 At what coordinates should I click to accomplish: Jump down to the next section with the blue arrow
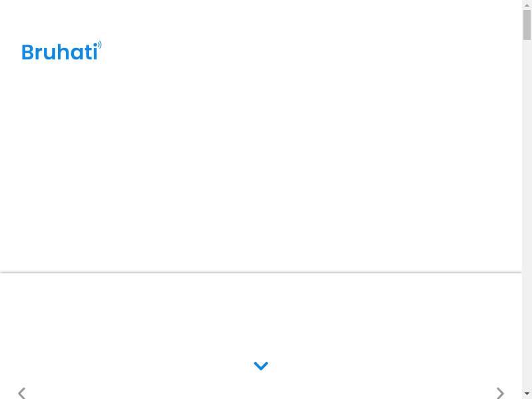261,366
